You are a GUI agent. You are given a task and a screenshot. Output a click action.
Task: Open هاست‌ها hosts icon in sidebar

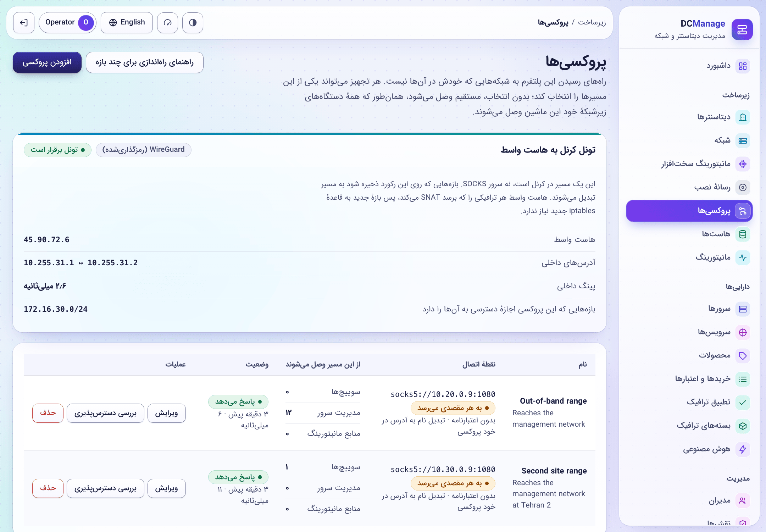coord(743,234)
